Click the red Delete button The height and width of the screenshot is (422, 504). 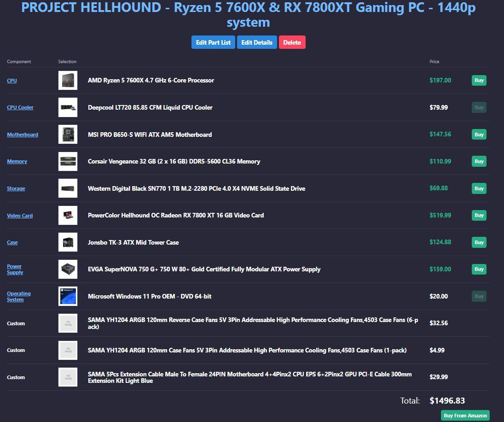point(292,42)
